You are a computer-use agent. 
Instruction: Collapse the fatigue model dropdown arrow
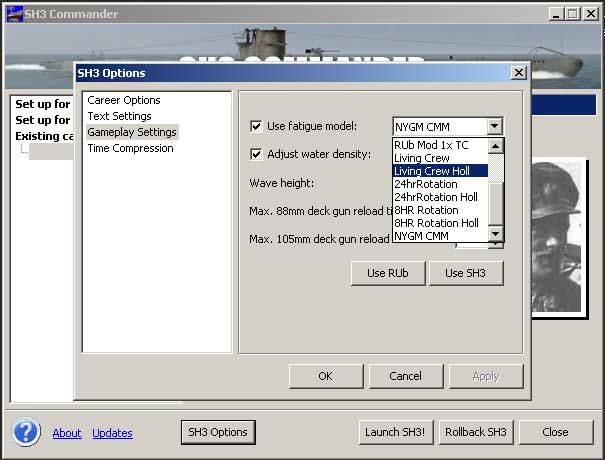tap(493, 126)
